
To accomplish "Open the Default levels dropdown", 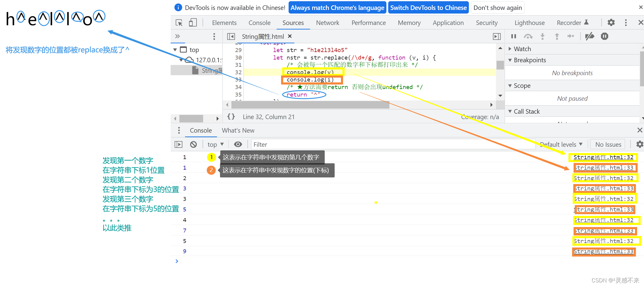I will [561, 144].
